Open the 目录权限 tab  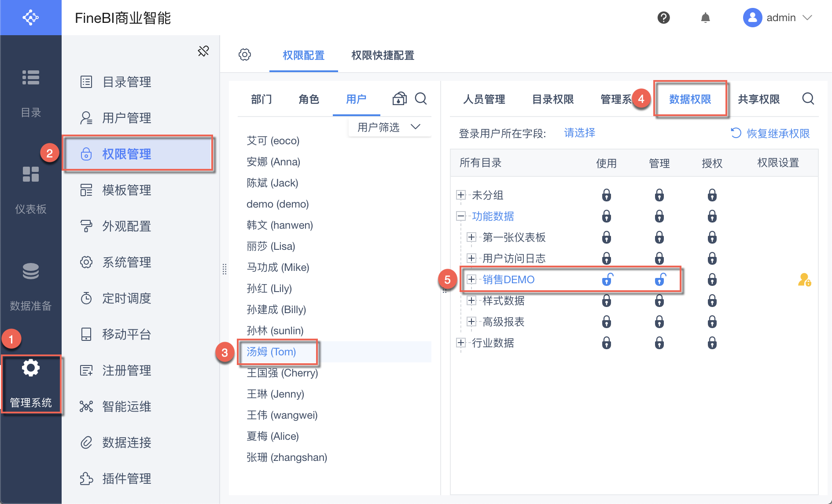553,99
